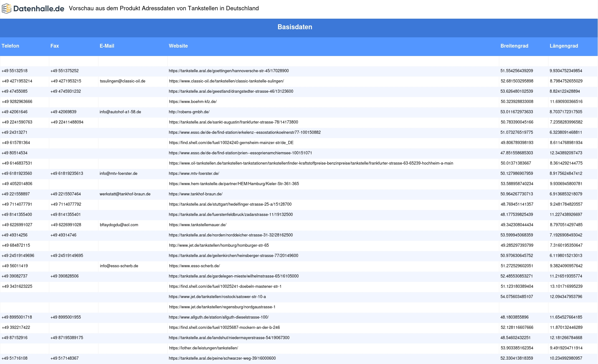The height and width of the screenshot is (364, 598).
Task: Open the Aral Peine Schwarzer Weg link
Action: tap(222, 358)
